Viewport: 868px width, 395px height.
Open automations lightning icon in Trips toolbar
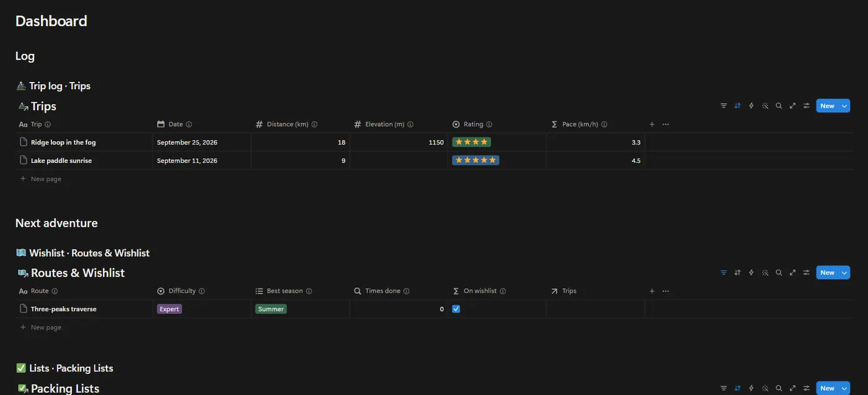coord(751,106)
